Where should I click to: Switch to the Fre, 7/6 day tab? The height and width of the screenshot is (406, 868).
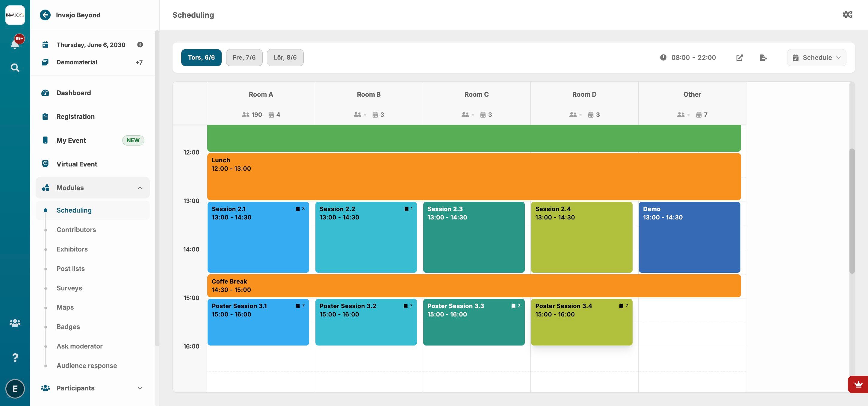point(244,57)
